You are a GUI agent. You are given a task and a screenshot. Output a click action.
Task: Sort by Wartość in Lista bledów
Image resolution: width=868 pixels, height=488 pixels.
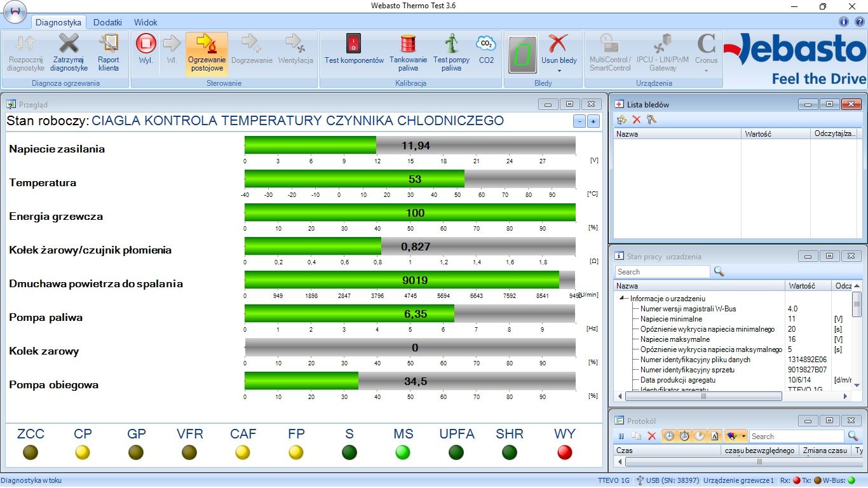click(x=776, y=134)
